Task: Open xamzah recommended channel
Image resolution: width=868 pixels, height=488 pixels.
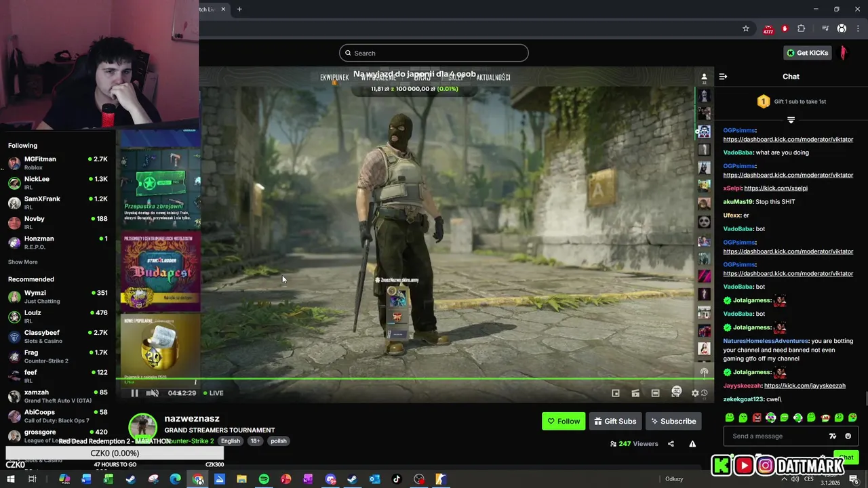Action: (x=58, y=396)
